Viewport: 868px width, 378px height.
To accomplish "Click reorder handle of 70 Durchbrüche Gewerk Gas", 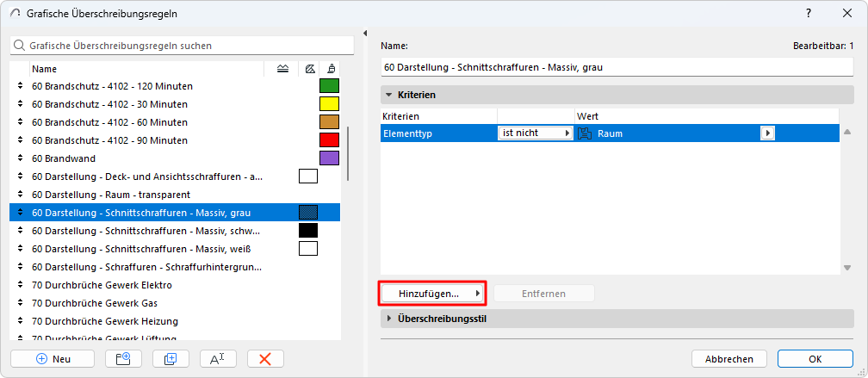I will (21, 303).
